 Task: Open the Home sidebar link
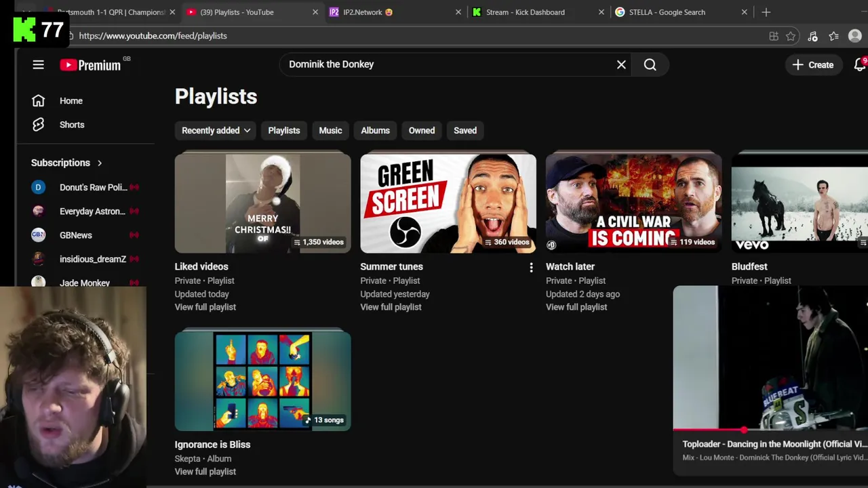point(71,101)
